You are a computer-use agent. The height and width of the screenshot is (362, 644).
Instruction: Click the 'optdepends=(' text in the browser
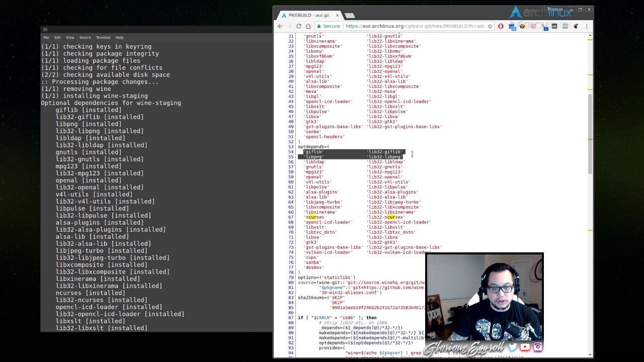(313, 147)
